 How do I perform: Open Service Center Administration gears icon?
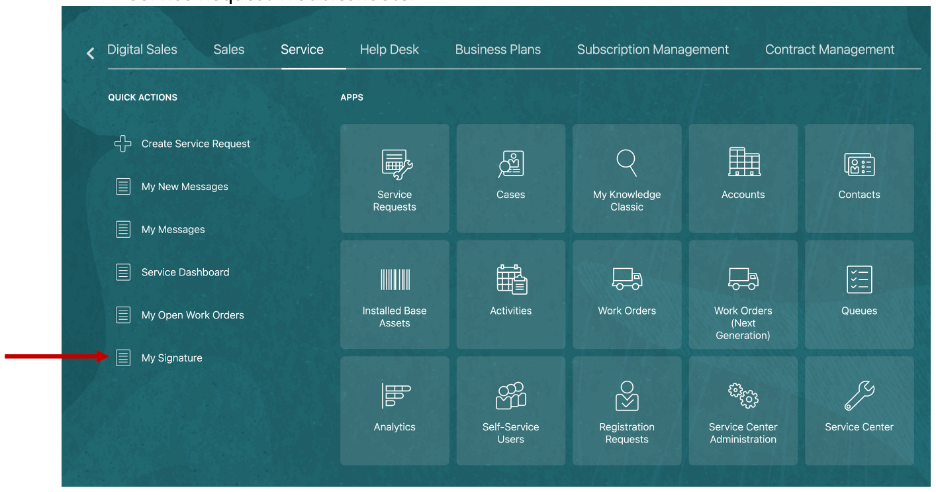point(743,395)
